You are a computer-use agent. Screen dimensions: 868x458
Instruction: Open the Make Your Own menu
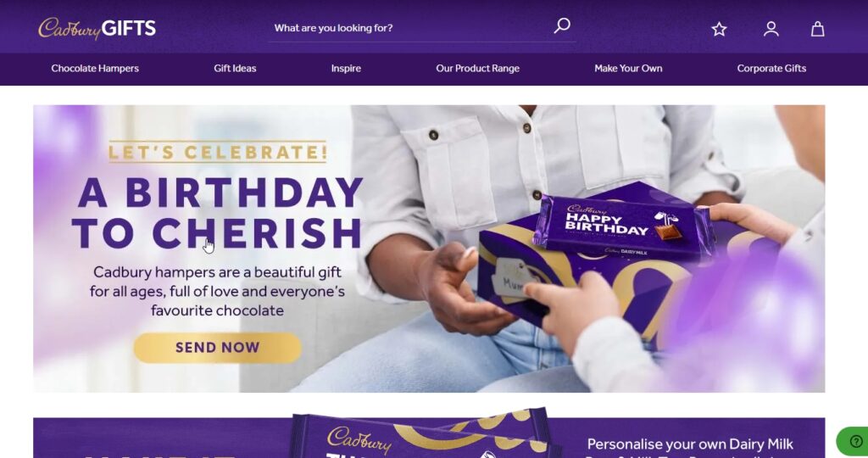click(x=628, y=68)
